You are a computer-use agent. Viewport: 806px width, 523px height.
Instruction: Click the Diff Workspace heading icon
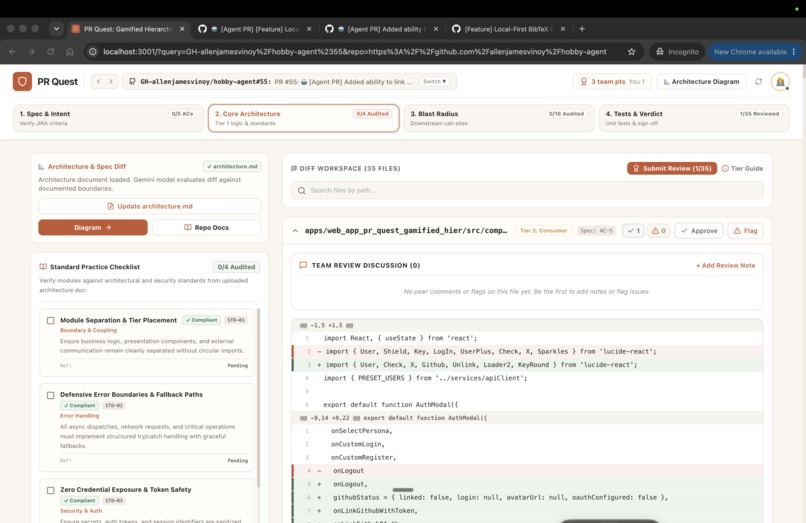pos(294,168)
